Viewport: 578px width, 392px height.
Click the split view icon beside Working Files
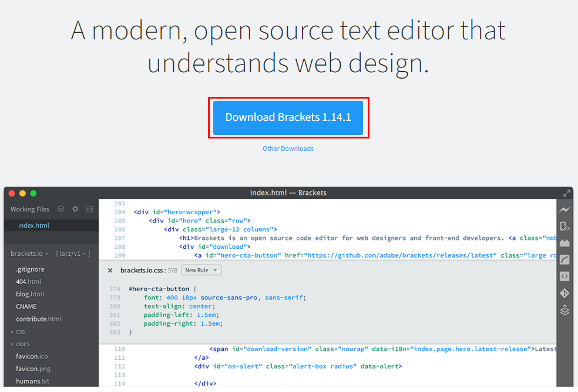tap(89, 209)
